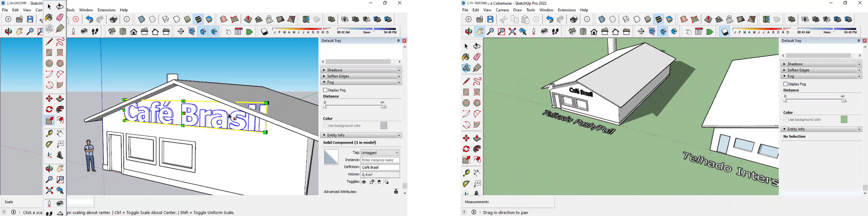Select the Tape Measure tool in right window
This screenshot has height=216, width=868.
click(466, 173)
